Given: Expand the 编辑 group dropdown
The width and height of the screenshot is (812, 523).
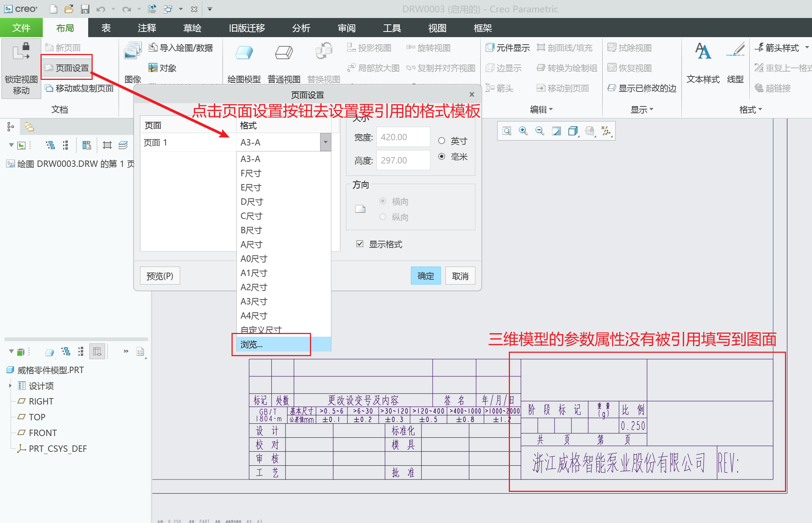Looking at the screenshot, I should coord(551,109).
